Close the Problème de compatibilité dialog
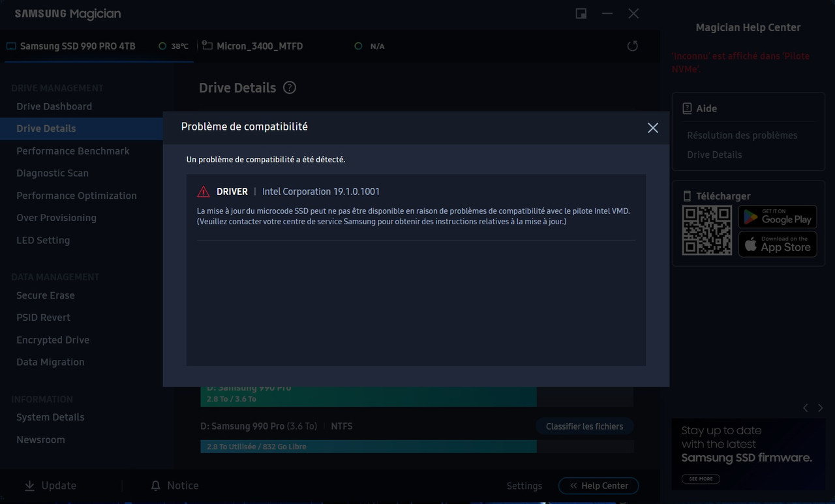This screenshot has width=835, height=504. click(652, 128)
